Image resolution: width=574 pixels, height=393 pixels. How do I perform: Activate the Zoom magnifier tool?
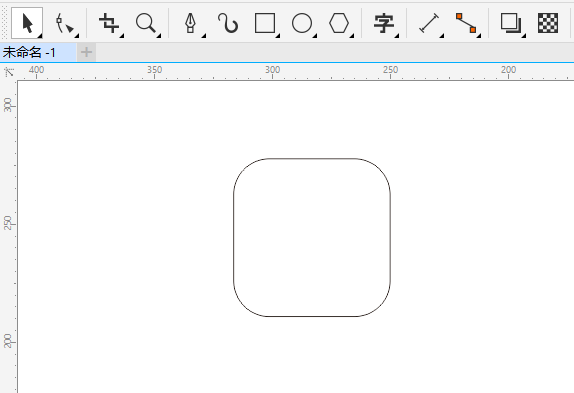tap(147, 24)
